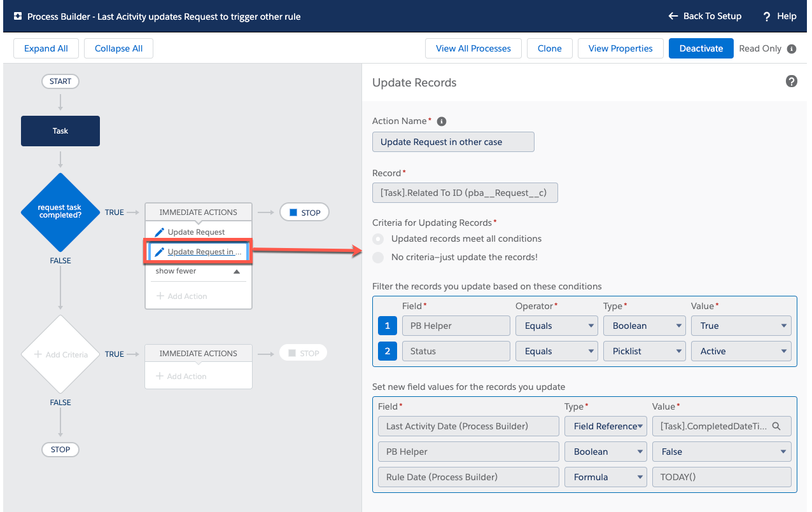Open the Active picklist value dropdown
812x512 pixels.
[x=741, y=350]
